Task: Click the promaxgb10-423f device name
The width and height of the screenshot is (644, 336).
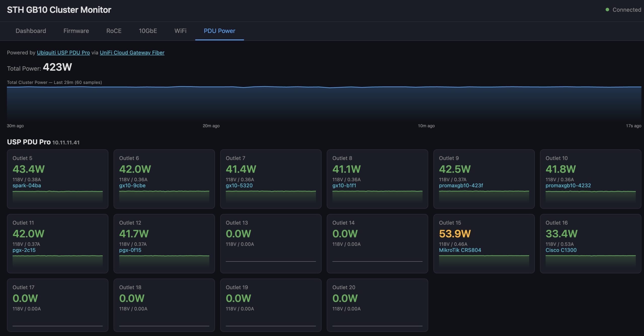Action: pyautogui.click(x=461, y=186)
